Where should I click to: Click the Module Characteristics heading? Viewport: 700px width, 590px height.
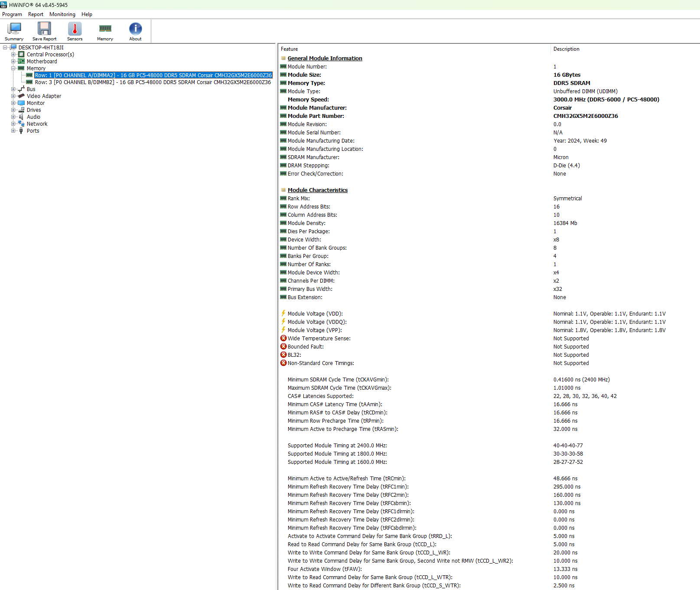(318, 190)
